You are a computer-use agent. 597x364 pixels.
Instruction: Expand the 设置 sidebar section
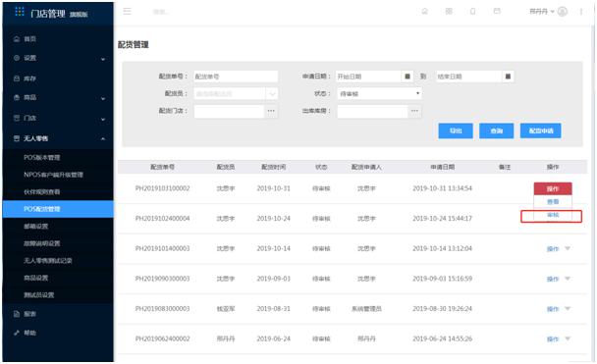[x=58, y=58]
